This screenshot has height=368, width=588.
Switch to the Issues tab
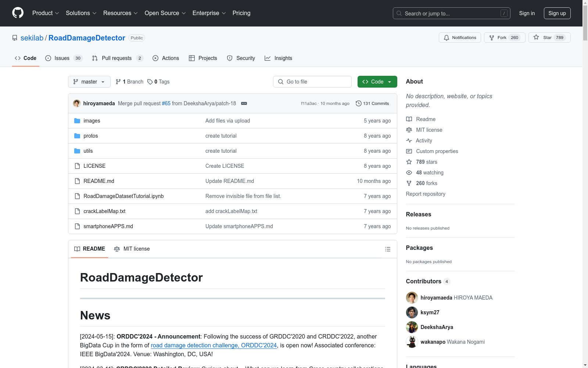[x=64, y=58]
